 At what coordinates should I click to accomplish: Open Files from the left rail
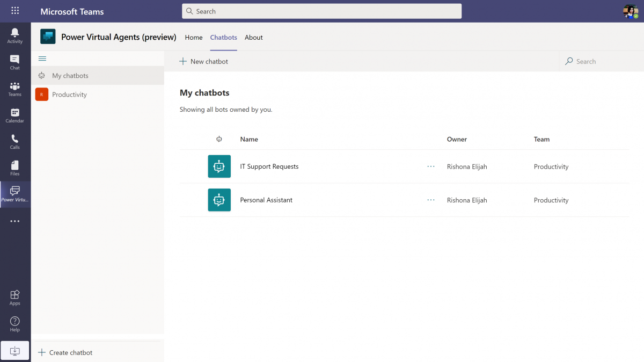14,168
